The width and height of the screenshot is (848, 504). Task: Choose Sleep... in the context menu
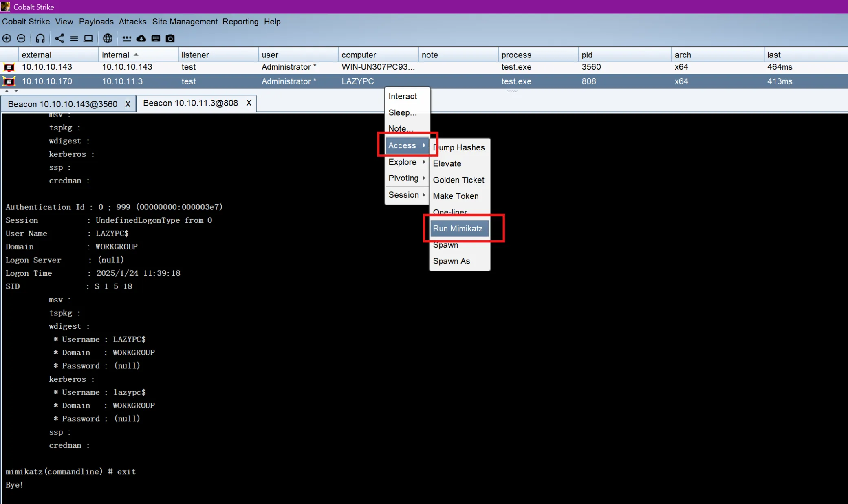(x=407, y=112)
